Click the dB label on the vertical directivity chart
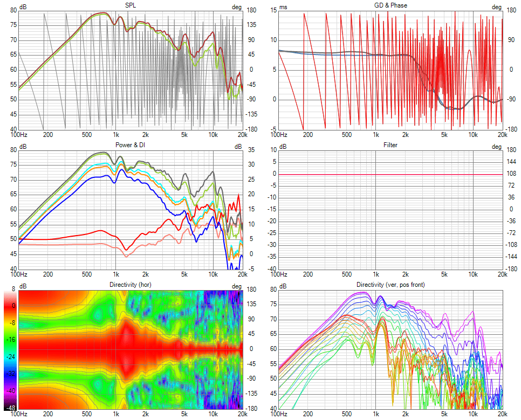The height and width of the screenshot is (420, 521). point(283,286)
